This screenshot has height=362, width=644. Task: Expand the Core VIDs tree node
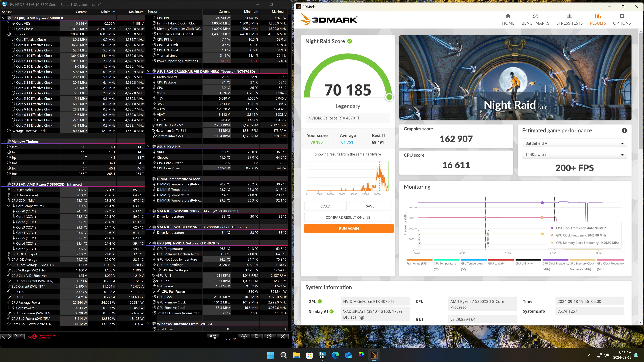click(x=9, y=23)
